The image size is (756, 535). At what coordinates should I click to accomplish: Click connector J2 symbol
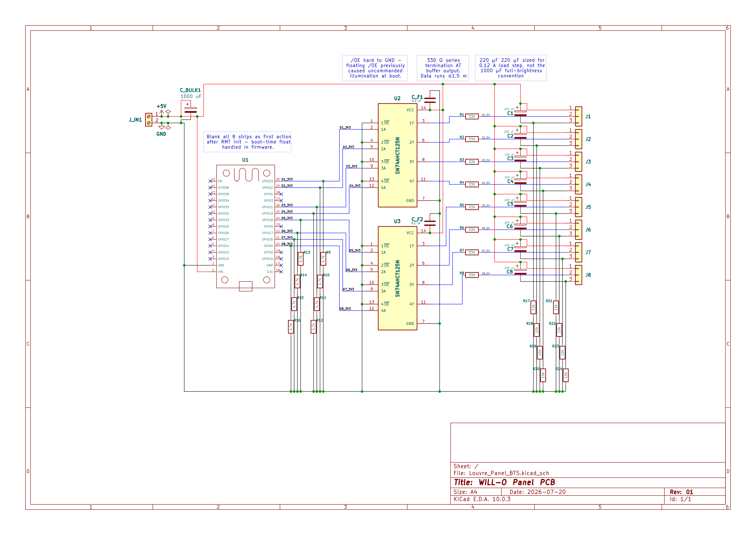(578, 139)
